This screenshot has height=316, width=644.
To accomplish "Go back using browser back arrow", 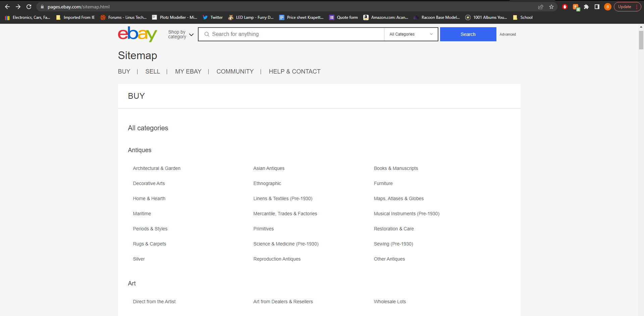I will (7, 7).
